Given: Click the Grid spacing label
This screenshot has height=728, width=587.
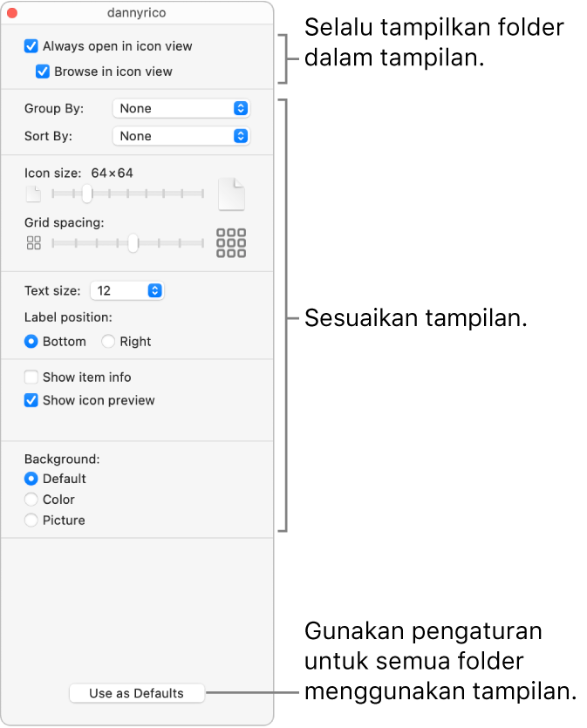Looking at the screenshot, I should click(64, 223).
